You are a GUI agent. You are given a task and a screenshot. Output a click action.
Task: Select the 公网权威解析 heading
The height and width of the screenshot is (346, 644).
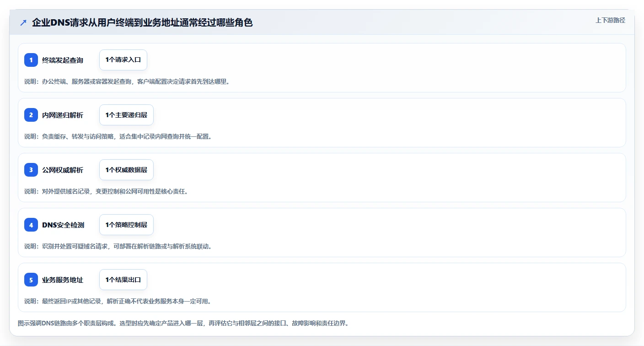63,170
